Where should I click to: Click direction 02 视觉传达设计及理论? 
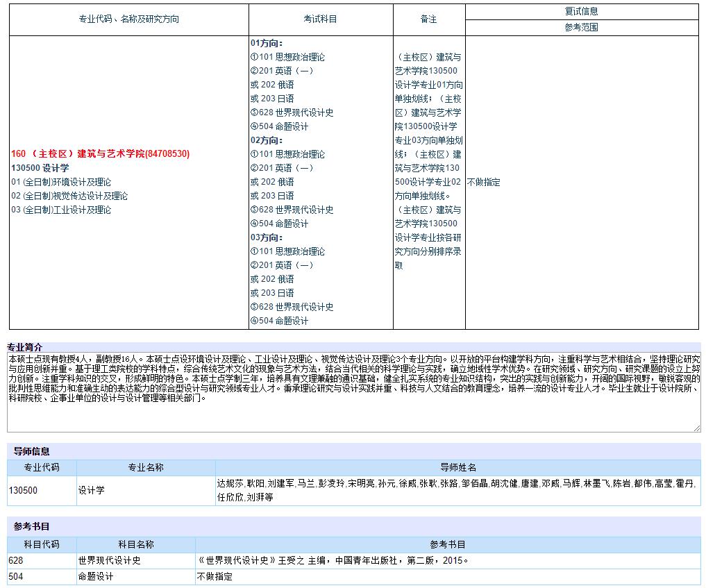pos(69,196)
